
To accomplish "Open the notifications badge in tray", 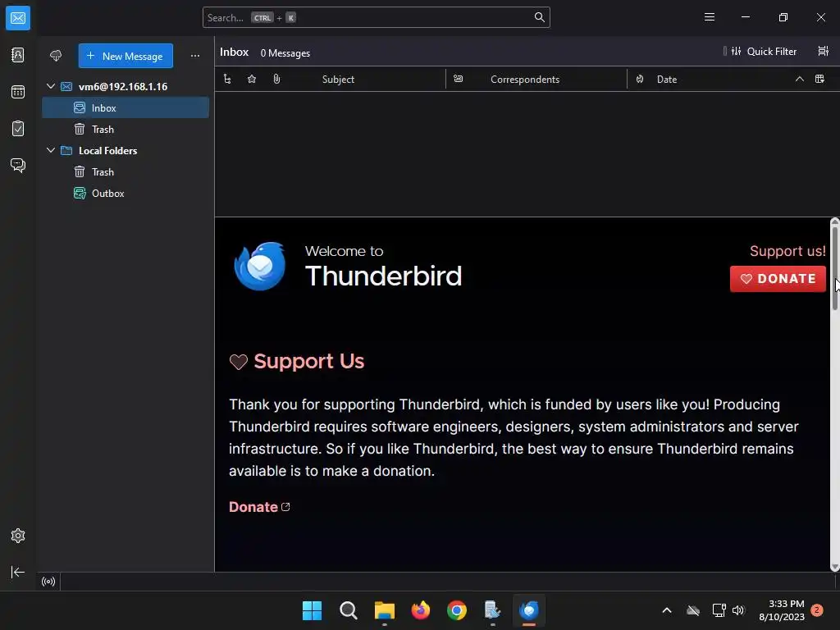I will 817,610.
